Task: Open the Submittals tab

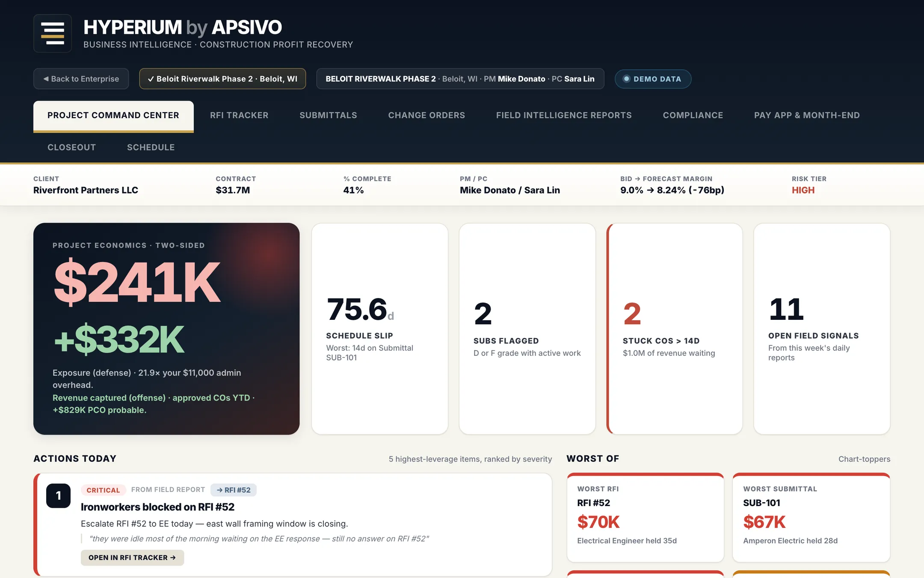Action: point(328,115)
